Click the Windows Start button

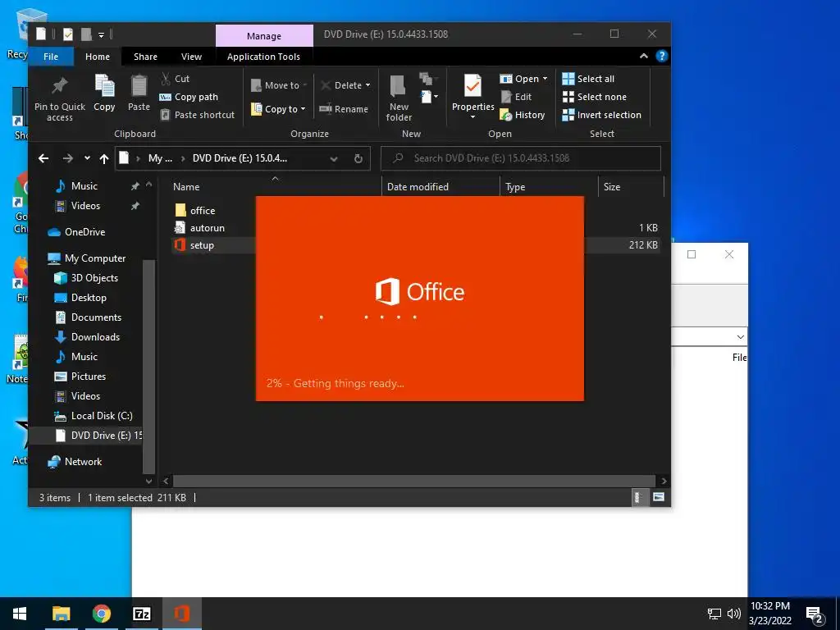pyautogui.click(x=20, y=614)
